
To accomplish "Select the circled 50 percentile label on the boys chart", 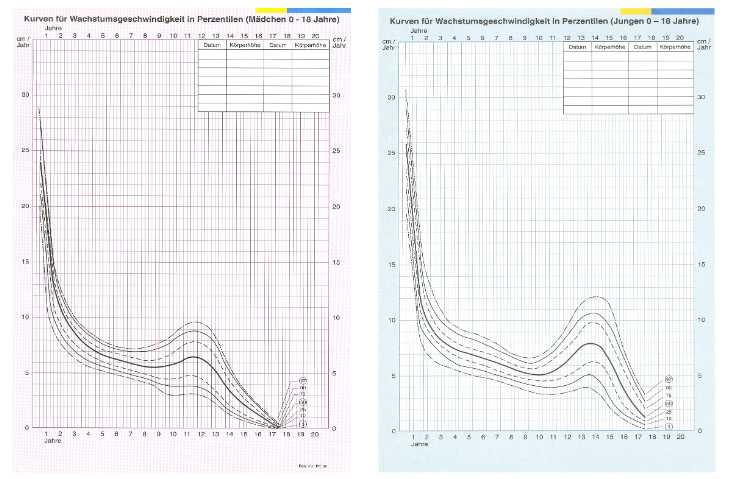I will [668, 402].
